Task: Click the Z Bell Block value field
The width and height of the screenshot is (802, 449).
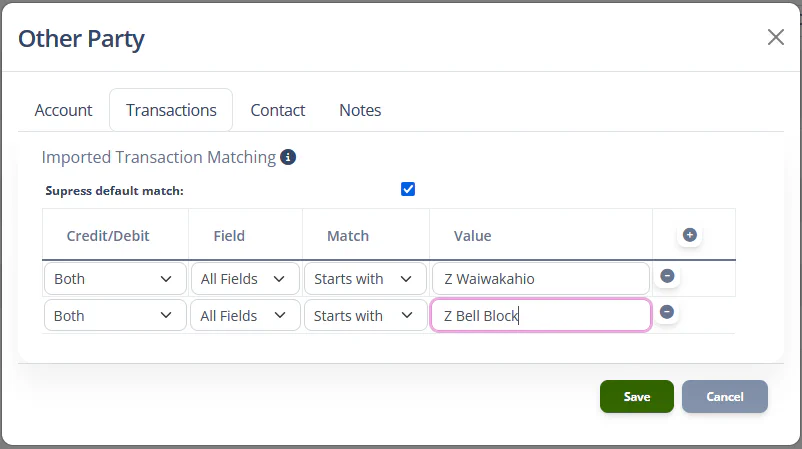Action: pyautogui.click(x=540, y=315)
